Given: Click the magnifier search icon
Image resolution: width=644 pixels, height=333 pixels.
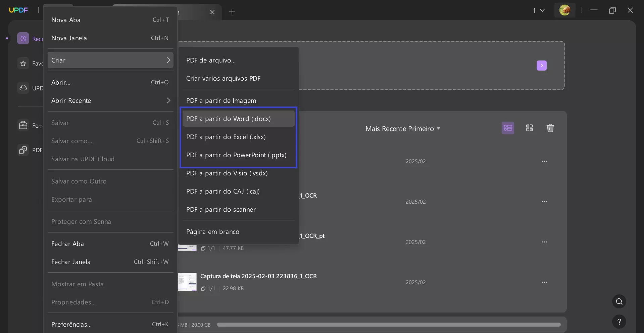Looking at the screenshot, I should pyautogui.click(x=619, y=301).
